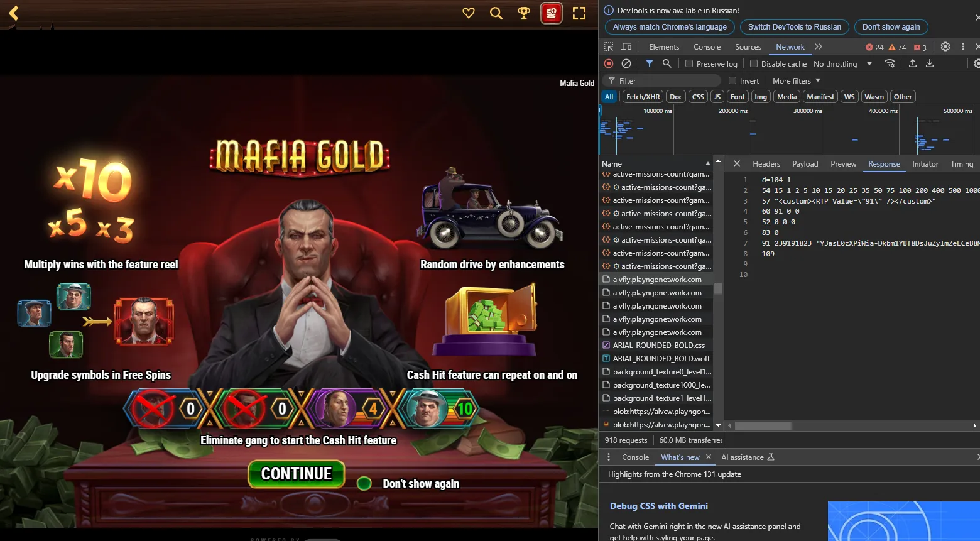Show the 24 errors counter
This screenshot has width=980, height=541.
[x=874, y=47]
